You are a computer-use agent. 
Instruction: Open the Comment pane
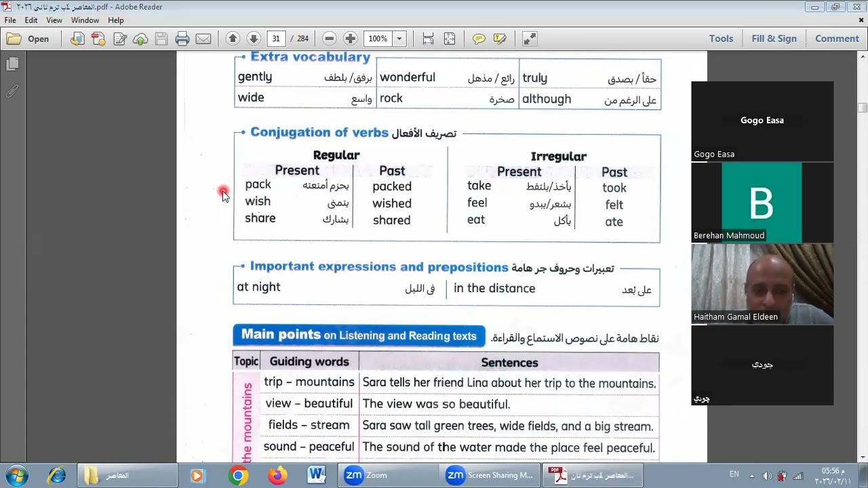837,39
